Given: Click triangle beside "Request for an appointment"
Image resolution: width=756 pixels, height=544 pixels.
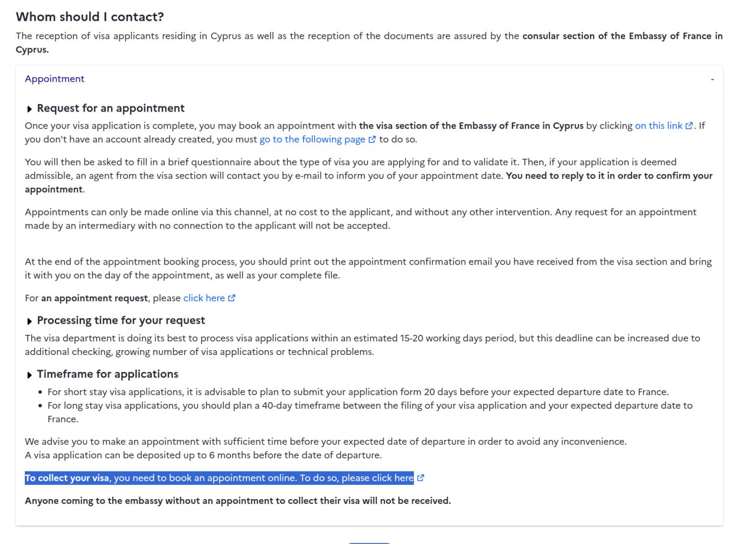Looking at the screenshot, I should coord(30,109).
